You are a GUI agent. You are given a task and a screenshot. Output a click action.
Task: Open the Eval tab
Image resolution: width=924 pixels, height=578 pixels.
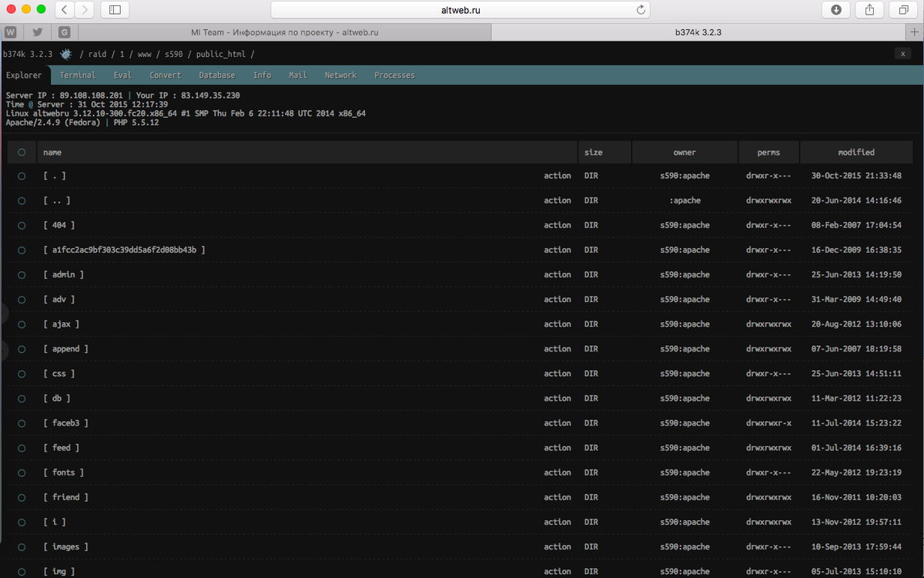click(122, 75)
